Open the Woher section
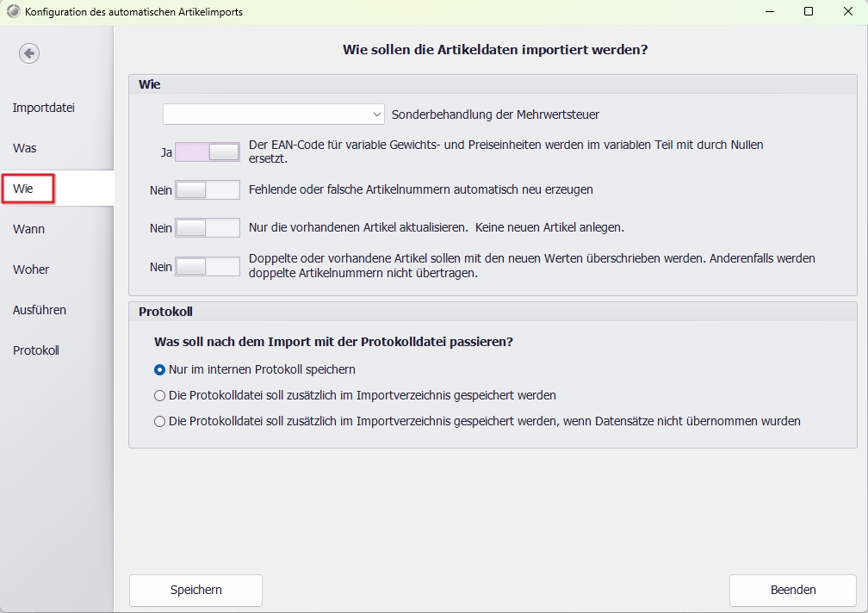This screenshot has width=868, height=613. [31, 269]
